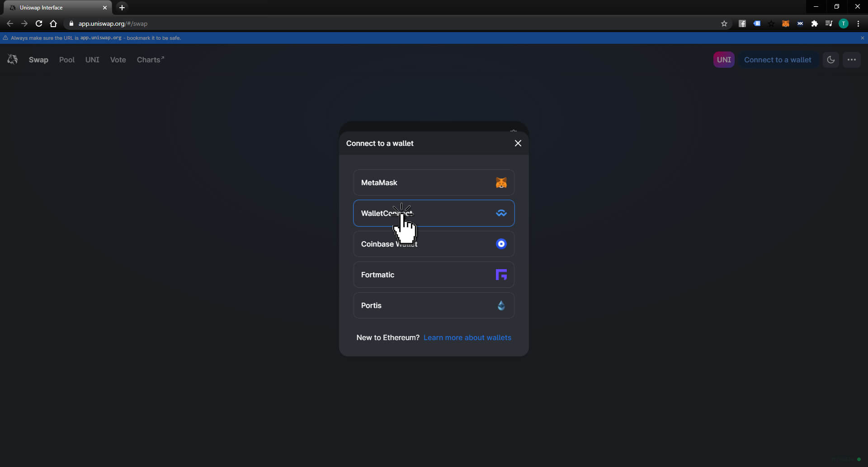Open the Charts external link
Viewport: 868px width, 467px height.
pos(151,60)
